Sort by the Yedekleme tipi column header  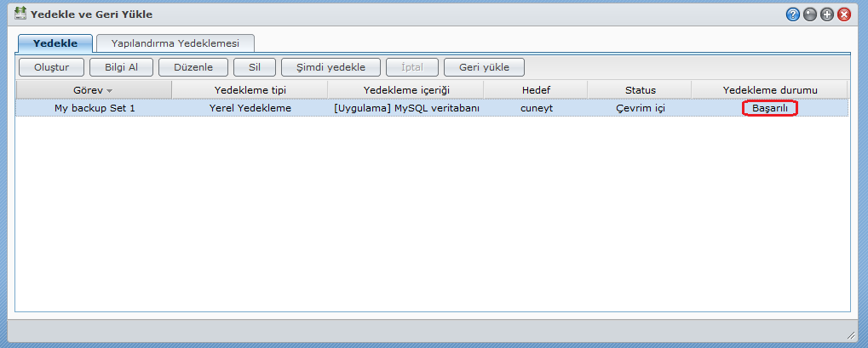(250, 89)
